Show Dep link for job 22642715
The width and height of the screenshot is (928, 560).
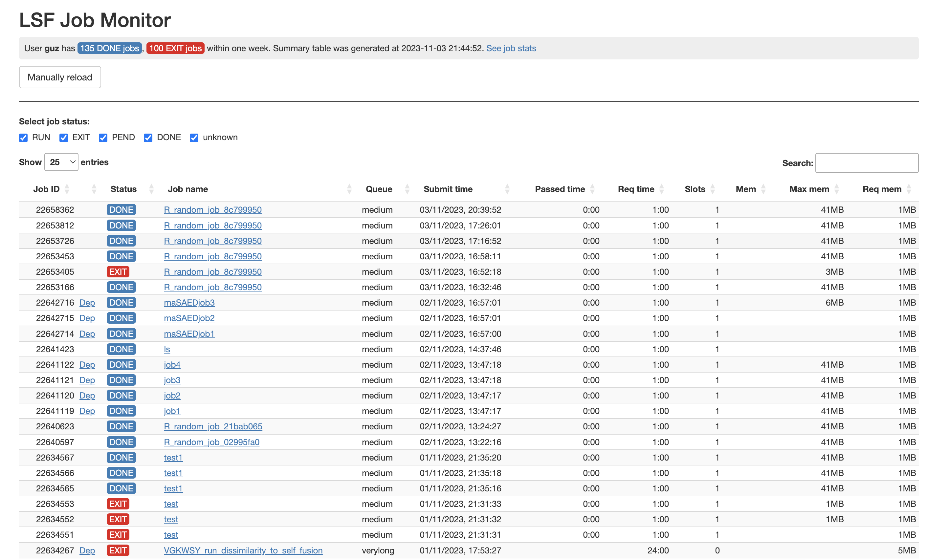point(87,318)
